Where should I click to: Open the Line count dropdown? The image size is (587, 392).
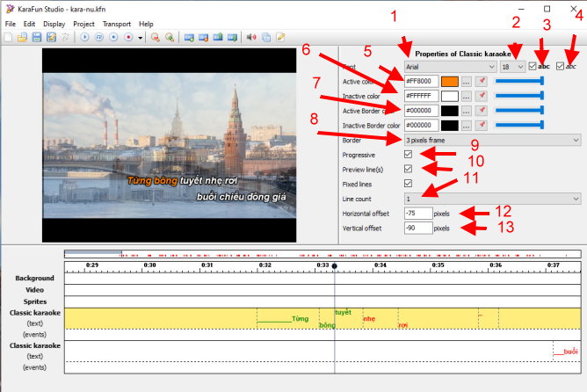click(492, 199)
